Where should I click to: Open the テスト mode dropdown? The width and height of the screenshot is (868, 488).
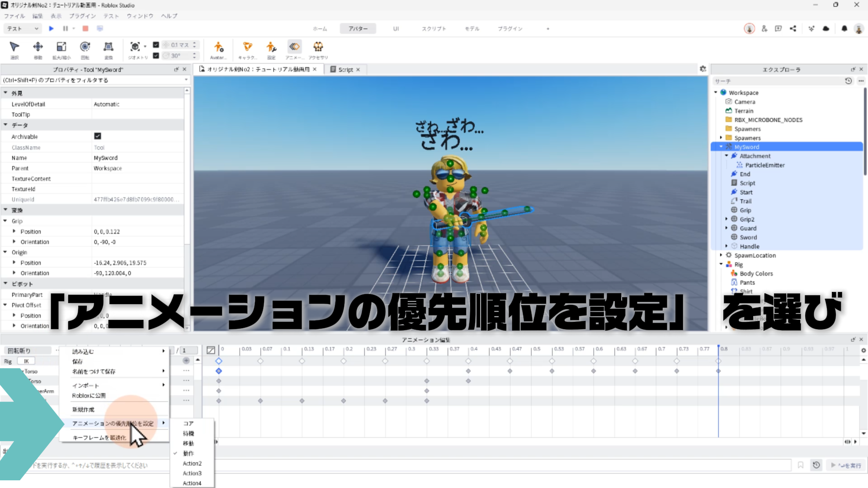23,28
